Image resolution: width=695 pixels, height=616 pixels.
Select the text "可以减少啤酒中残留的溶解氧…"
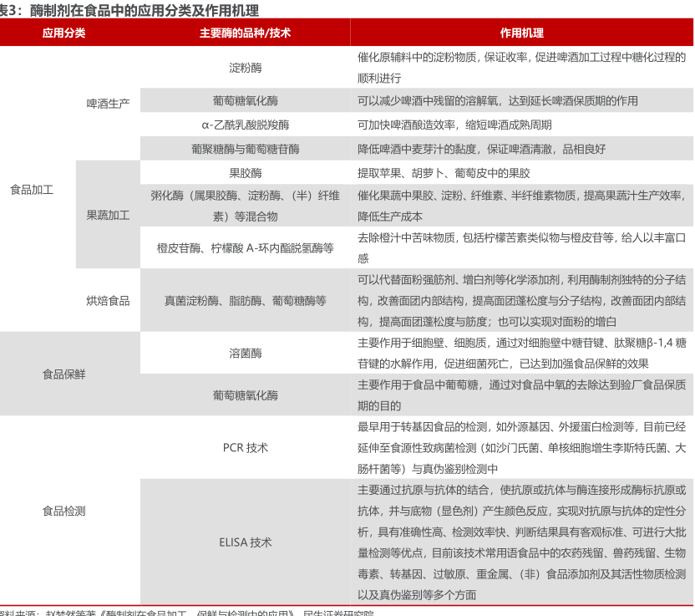[498, 100]
